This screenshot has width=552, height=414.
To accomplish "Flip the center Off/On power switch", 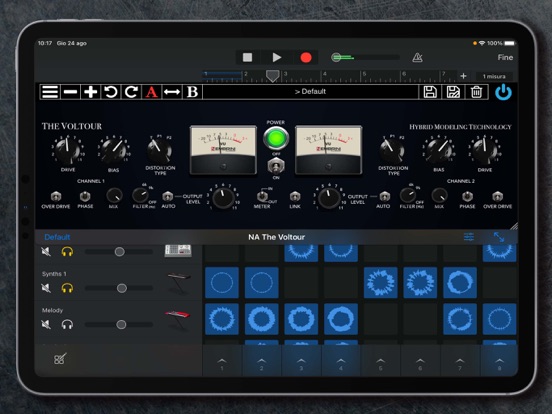I will pyautogui.click(x=276, y=165).
